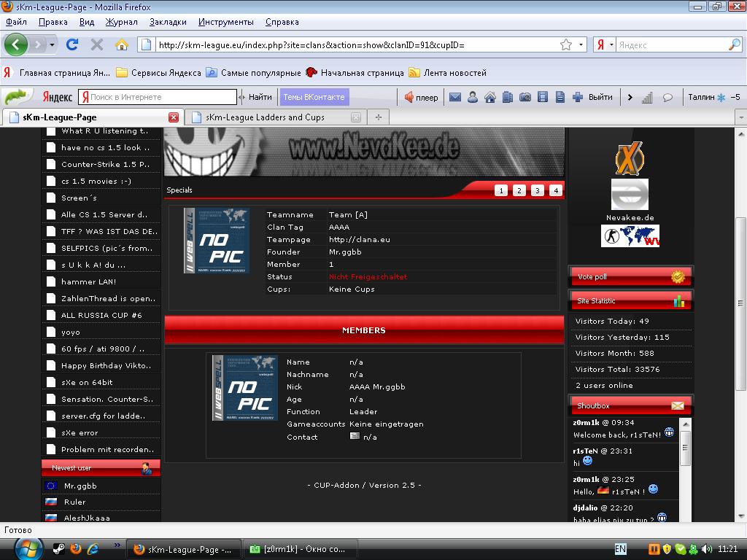Open the Сервисы Яндекса bookmarks folder
Screen dimensions: 747x560
(x=158, y=73)
